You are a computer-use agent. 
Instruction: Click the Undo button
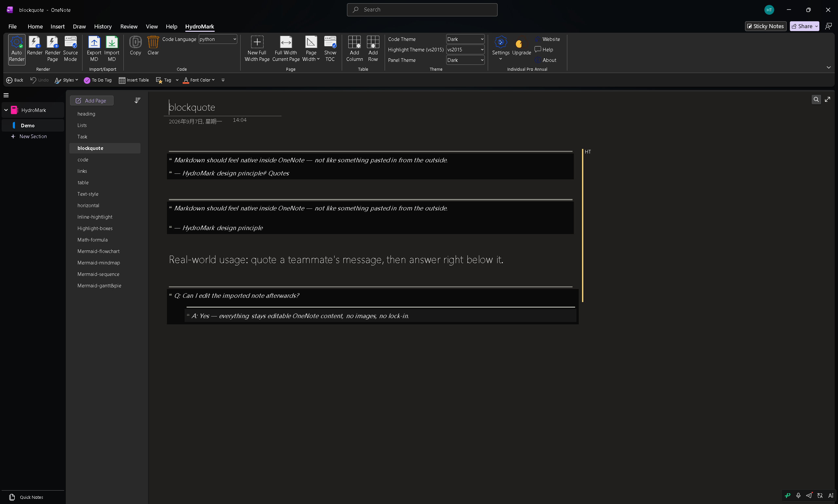pos(39,80)
